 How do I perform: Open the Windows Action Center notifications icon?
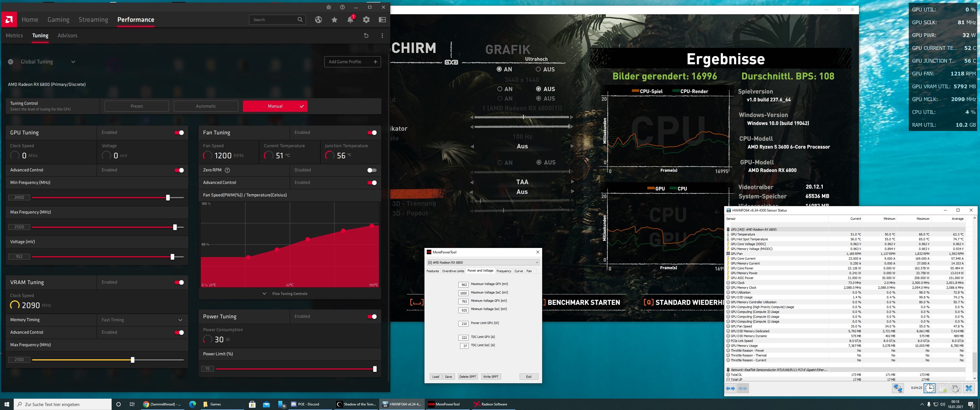tap(971, 404)
